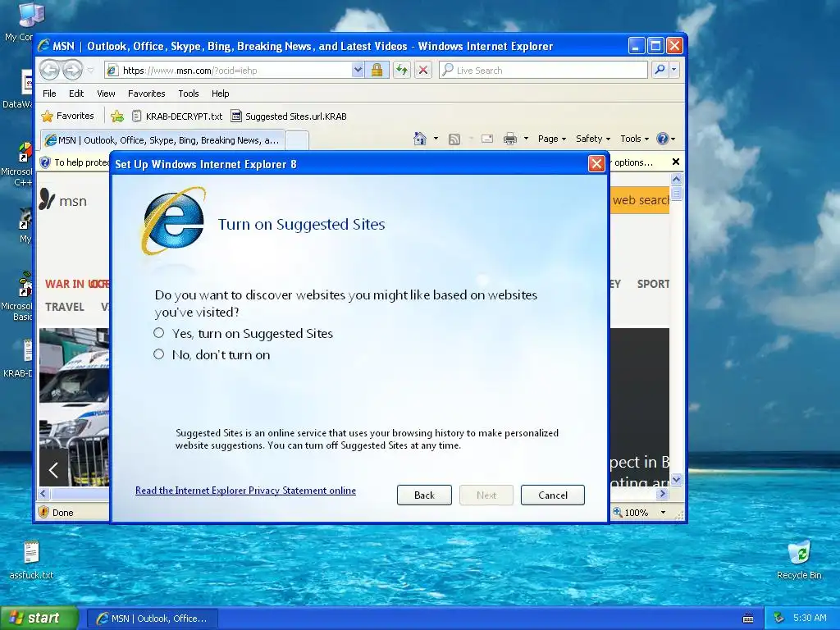Open the Tools command bar dropdown
Image resolution: width=840 pixels, height=630 pixels.
click(x=634, y=139)
